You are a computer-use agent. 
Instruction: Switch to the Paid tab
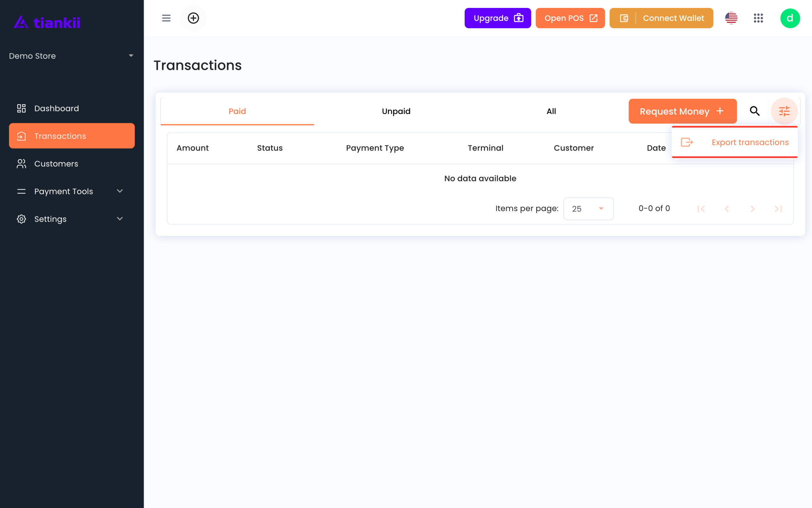pos(237,111)
